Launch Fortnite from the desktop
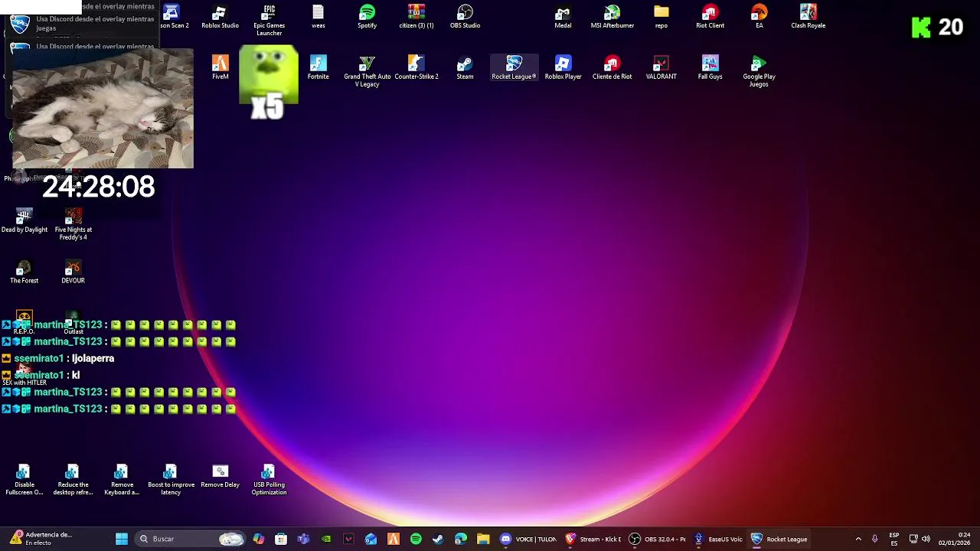This screenshot has height=551, width=980. coord(318,67)
